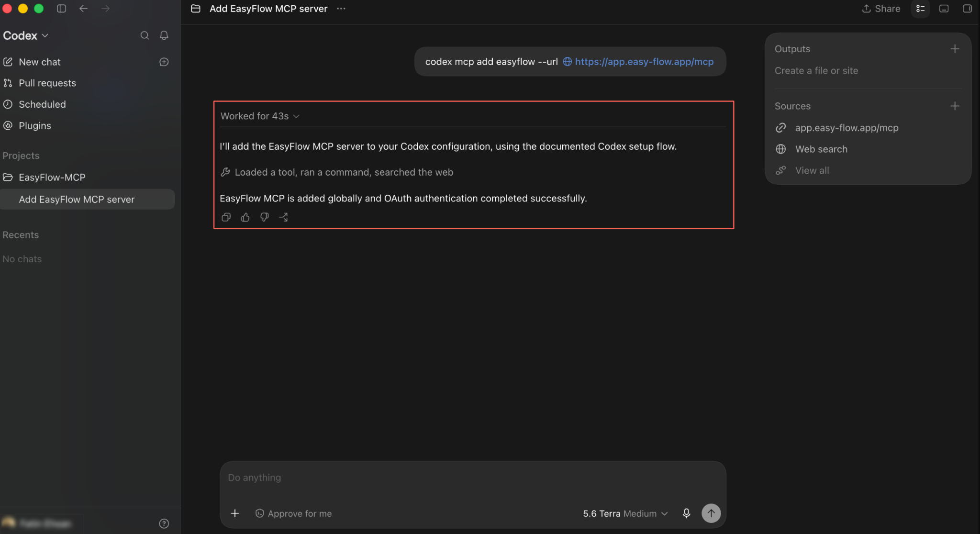Open app.easy-flow.app/mcp source
The image size is (980, 534).
(846, 128)
